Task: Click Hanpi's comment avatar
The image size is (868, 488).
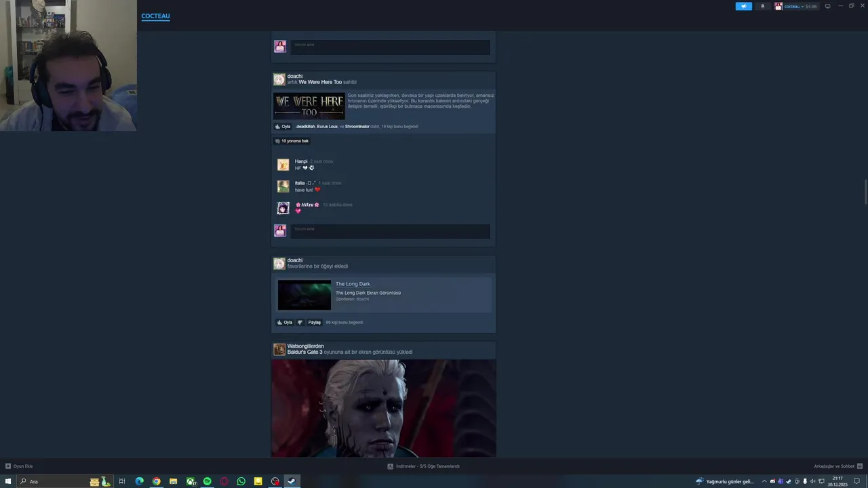Action: (x=283, y=165)
